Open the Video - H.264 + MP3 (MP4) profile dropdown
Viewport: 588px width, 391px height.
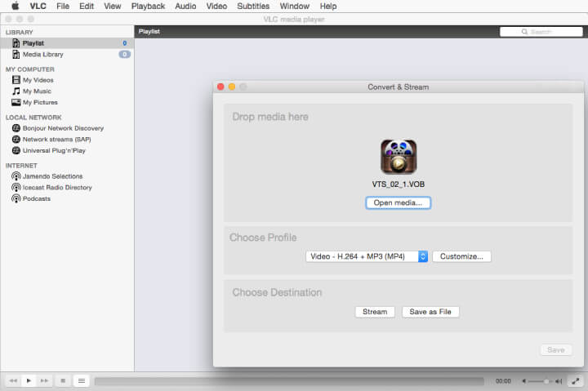(367, 256)
